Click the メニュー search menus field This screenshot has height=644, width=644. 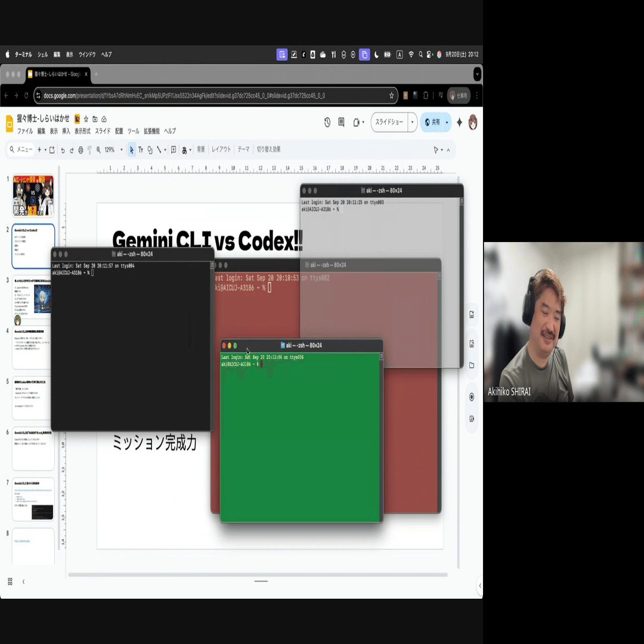pos(21,150)
